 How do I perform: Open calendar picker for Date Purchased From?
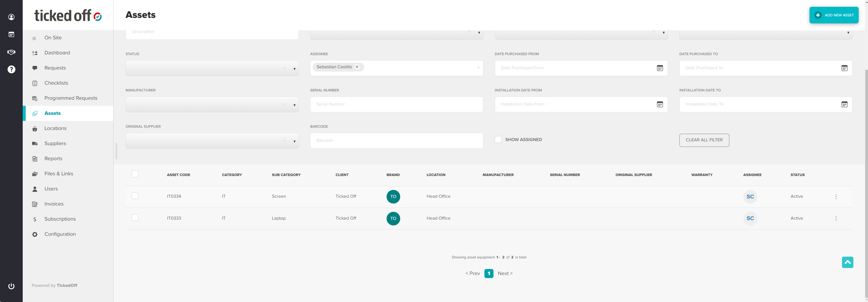(659, 68)
